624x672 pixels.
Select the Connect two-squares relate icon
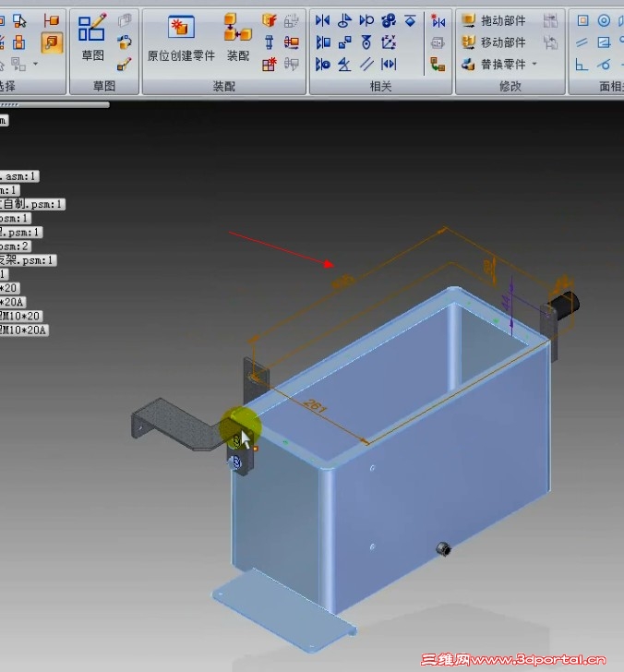[x=344, y=42]
